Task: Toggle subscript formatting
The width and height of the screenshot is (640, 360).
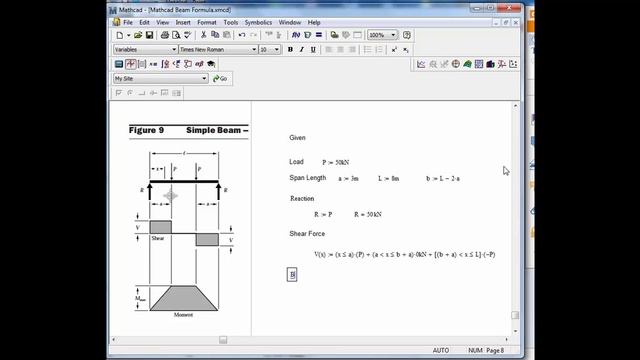Action: (406, 50)
